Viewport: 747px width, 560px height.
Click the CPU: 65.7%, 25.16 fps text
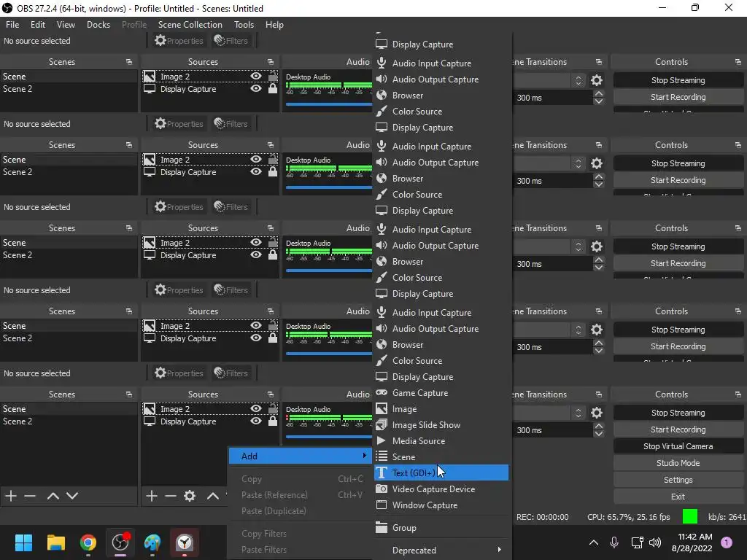628,517
